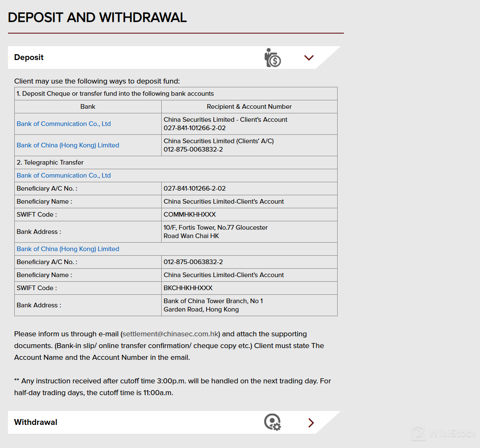Open Bank of China (Hong Kong) link in cheque section
480x448 pixels.
pos(68,145)
